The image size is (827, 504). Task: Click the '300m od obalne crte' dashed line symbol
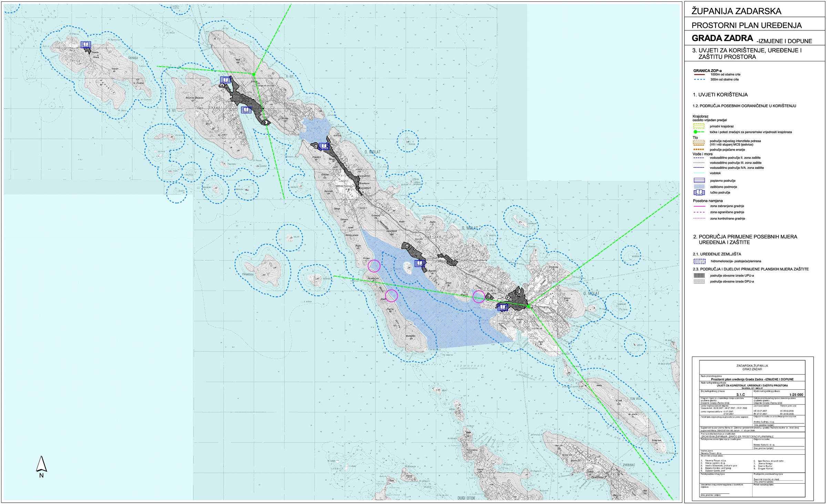click(699, 80)
